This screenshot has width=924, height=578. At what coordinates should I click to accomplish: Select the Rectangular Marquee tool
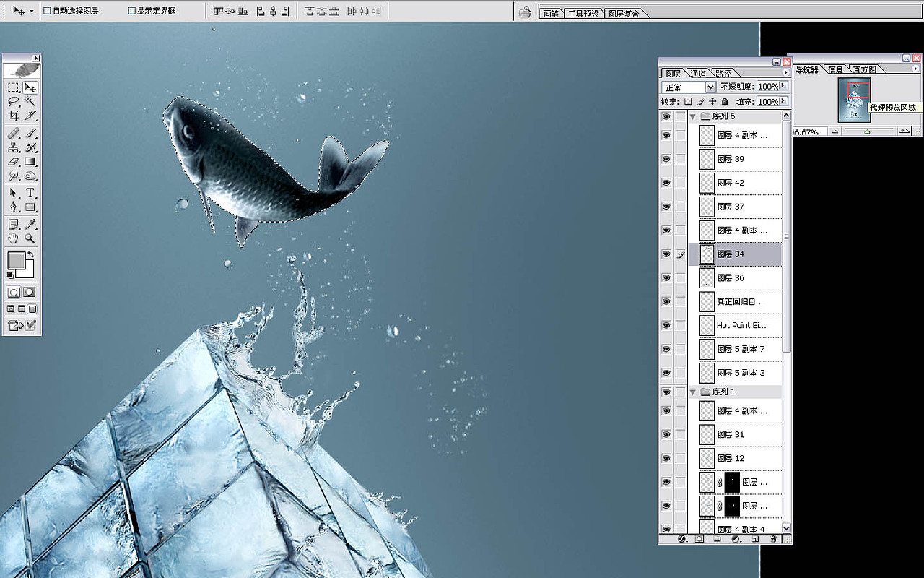pos(14,87)
